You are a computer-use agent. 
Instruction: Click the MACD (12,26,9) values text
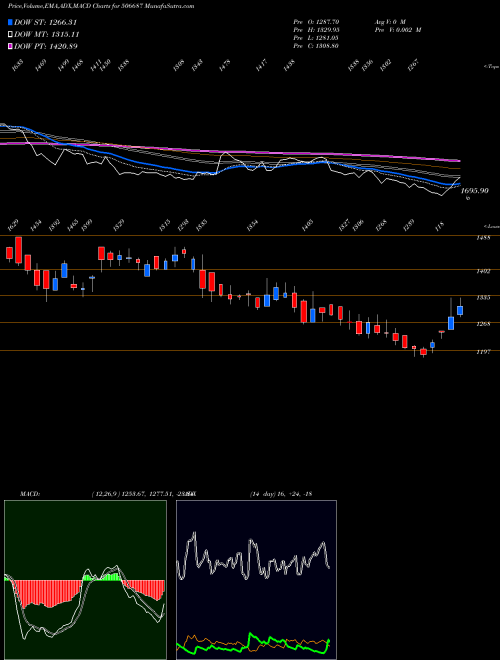pyautogui.click(x=143, y=494)
